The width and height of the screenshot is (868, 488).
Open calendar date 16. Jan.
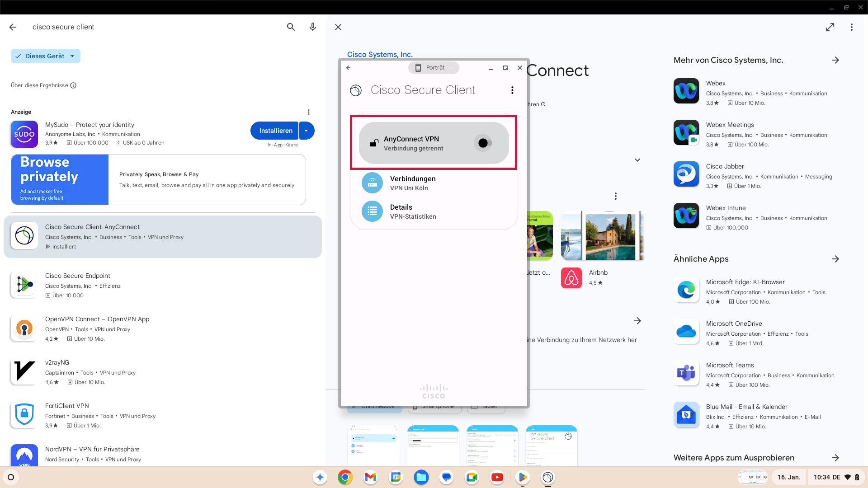coord(789,477)
